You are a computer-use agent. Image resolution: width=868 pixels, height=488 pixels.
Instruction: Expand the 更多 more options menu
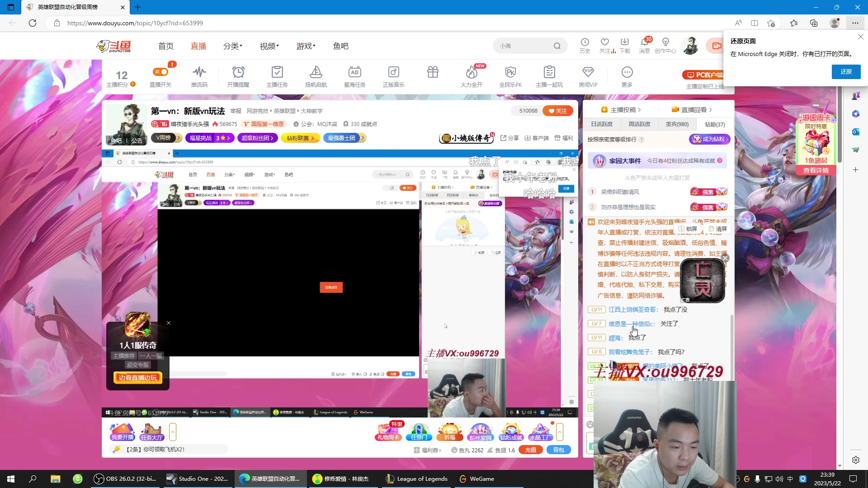[627, 76]
